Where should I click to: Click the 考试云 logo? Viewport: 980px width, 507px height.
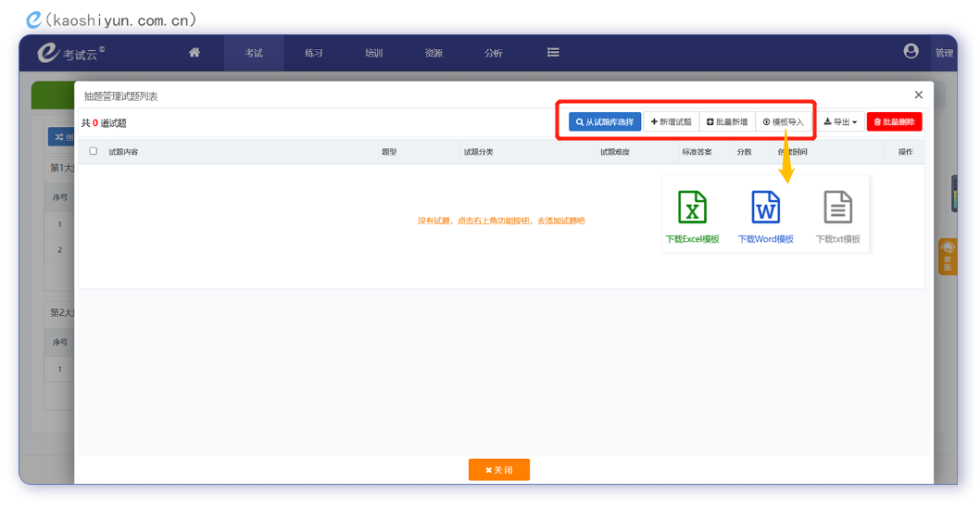pyautogui.click(x=70, y=53)
